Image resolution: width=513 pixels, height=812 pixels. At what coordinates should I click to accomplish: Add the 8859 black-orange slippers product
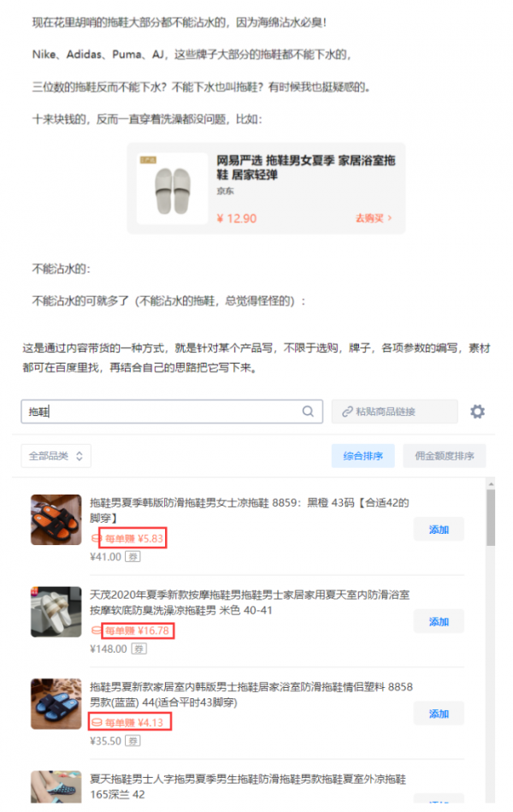pyautogui.click(x=439, y=530)
